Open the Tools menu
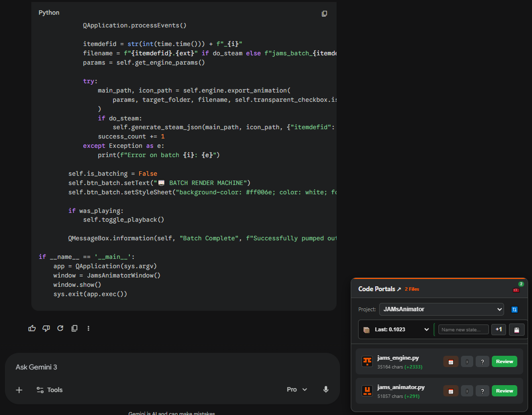The width and height of the screenshot is (532, 415). click(49, 390)
